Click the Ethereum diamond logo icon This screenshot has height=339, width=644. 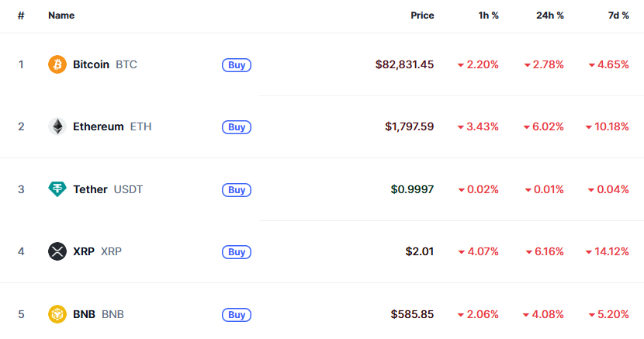click(x=57, y=126)
